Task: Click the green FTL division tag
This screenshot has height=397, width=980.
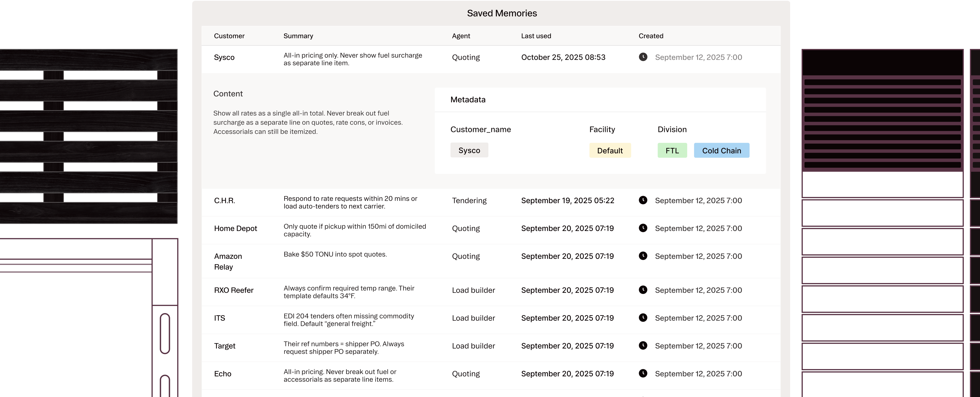Action: coord(672,151)
